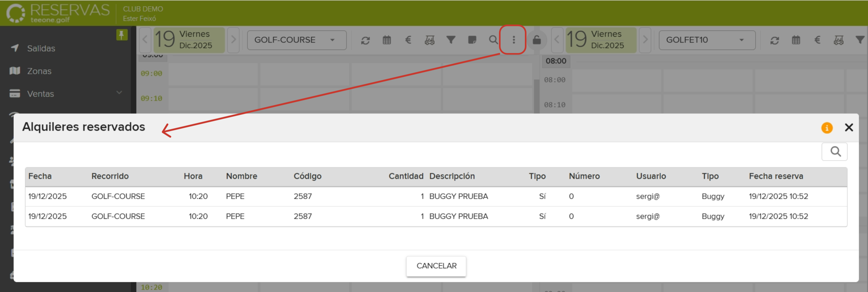The width and height of the screenshot is (868, 292).
Task: Click the search magnifier in Alquileres dialog
Action: pos(835,152)
